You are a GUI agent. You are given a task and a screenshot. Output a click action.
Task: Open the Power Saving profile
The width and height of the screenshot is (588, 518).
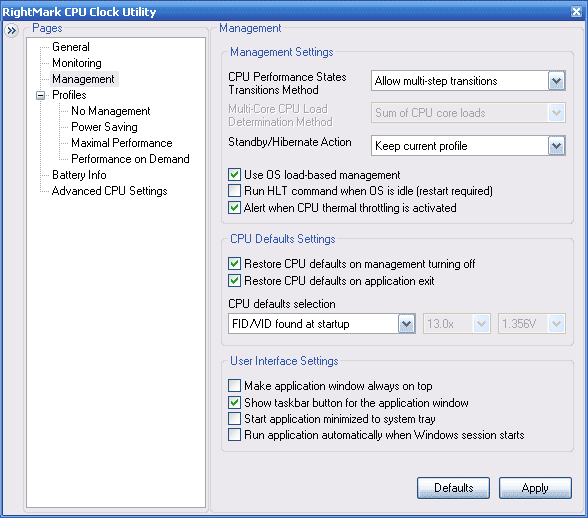pos(104,127)
